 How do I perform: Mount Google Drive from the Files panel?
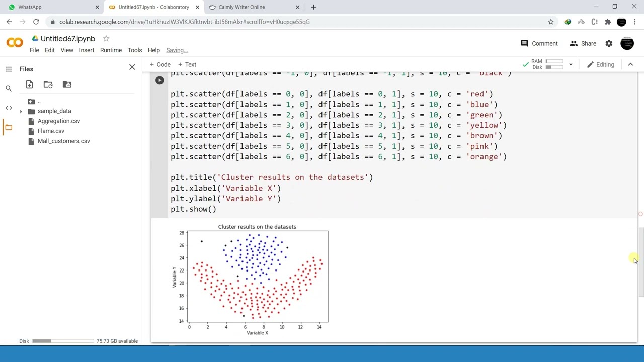pos(67,84)
